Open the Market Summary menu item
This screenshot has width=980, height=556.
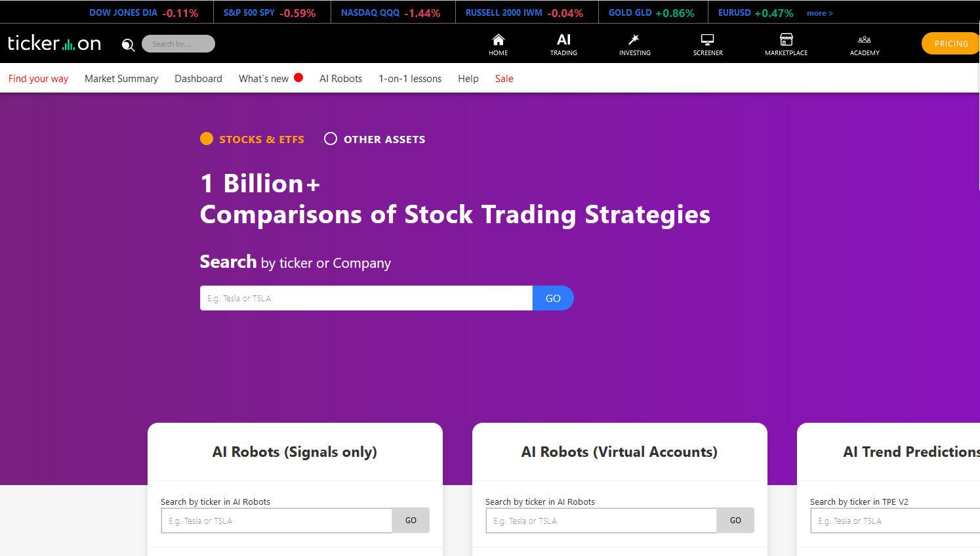click(121, 78)
